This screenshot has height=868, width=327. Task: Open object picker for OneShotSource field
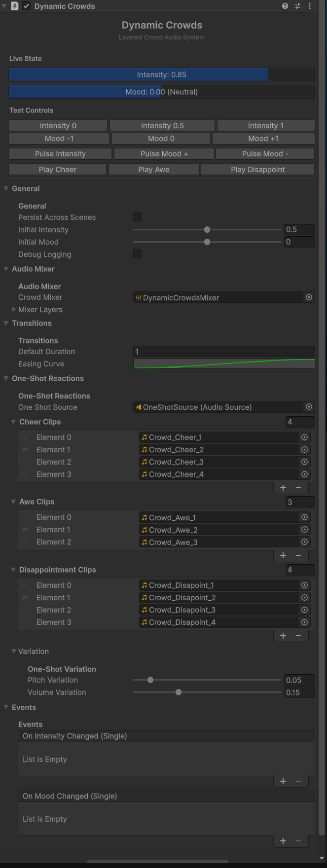click(x=309, y=407)
